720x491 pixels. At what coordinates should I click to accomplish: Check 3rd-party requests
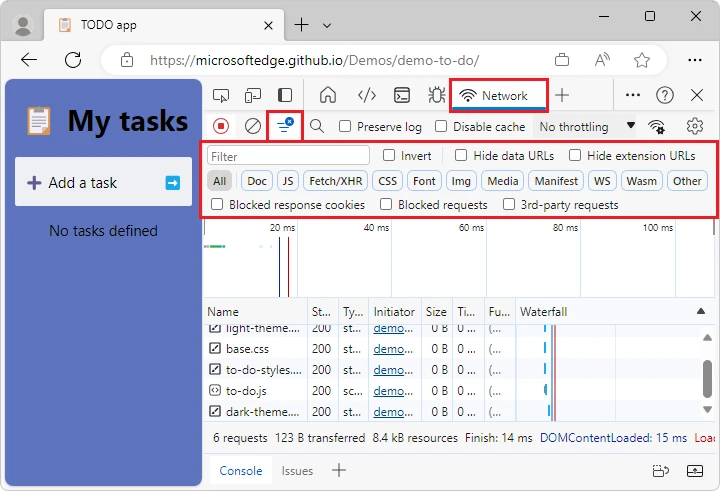[509, 204]
